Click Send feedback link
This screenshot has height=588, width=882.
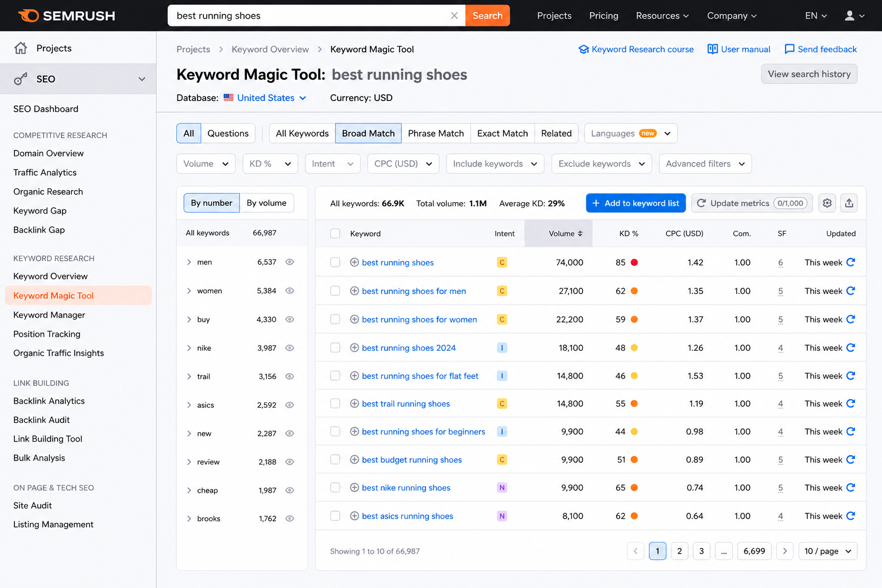pos(821,49)
